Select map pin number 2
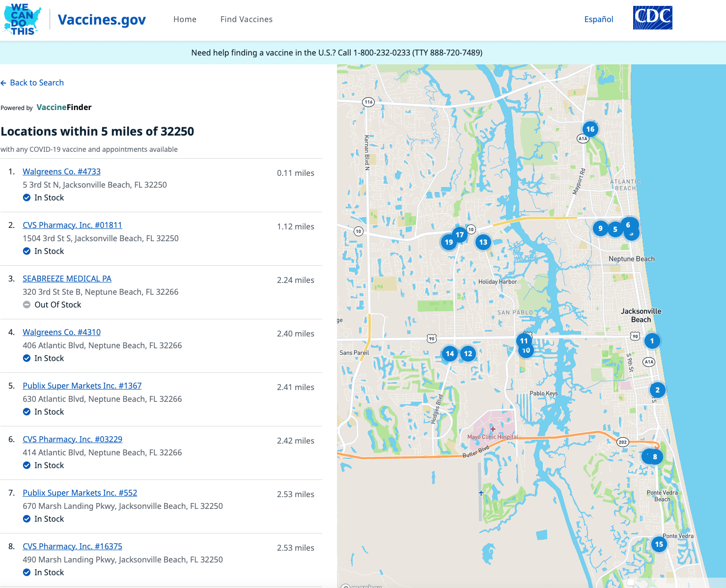This screenshot has height=588, width=726. pyautogui.click(x=657, y=390)
